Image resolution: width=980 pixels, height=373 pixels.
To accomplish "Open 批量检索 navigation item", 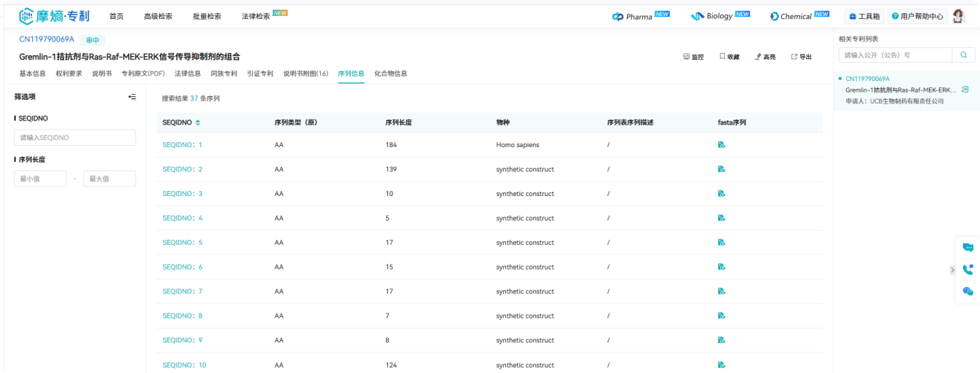I will click(207, 16).
